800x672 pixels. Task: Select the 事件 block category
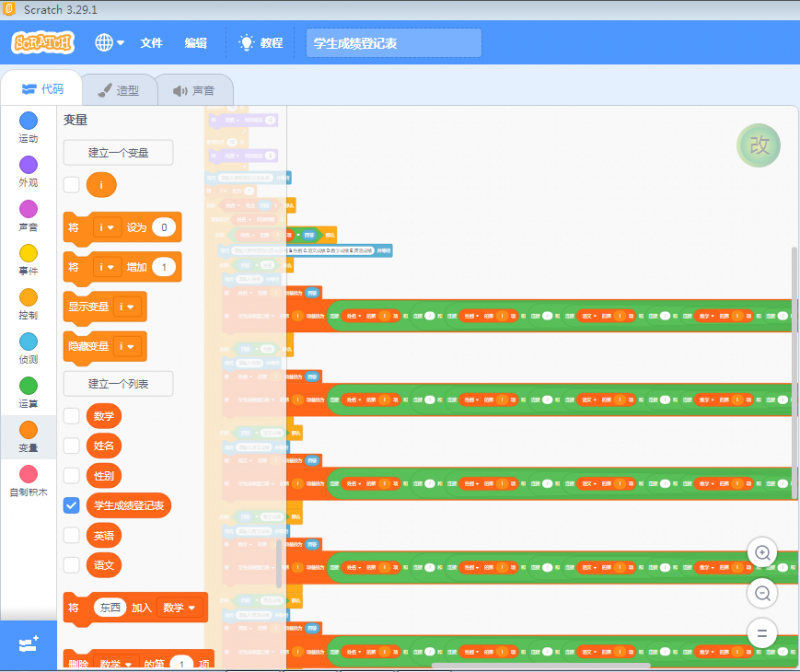(x=28, y=260)
